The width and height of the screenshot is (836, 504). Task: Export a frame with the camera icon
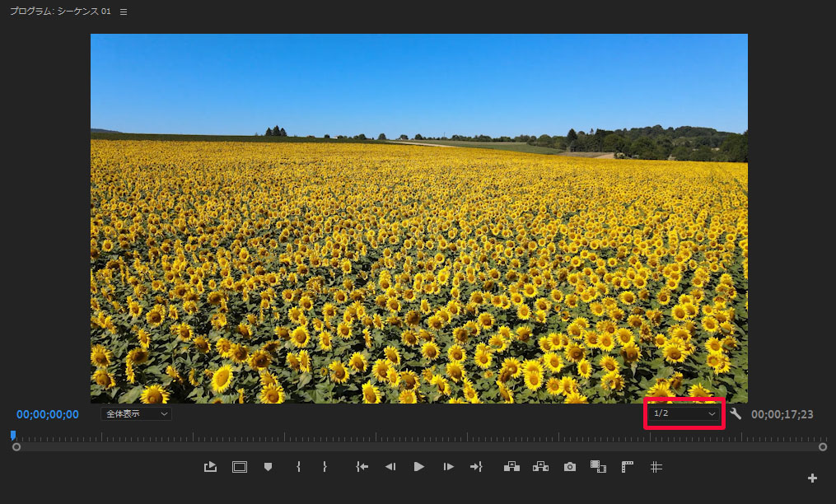pos(569,467)
